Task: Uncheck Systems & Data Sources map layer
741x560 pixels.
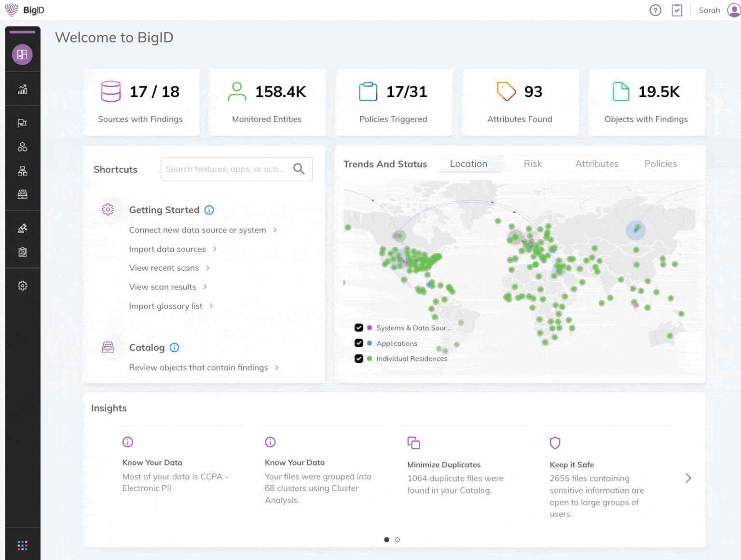Action: [x=358, y=328]
